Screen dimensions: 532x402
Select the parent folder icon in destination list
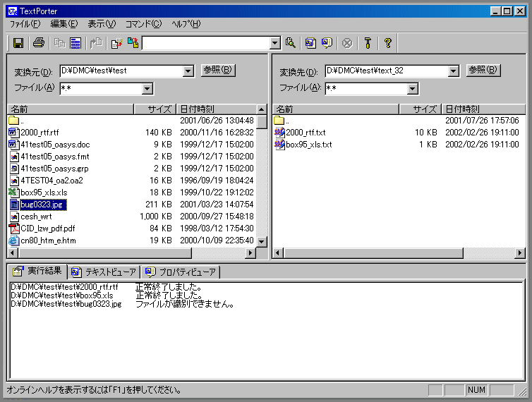point(279,120)
